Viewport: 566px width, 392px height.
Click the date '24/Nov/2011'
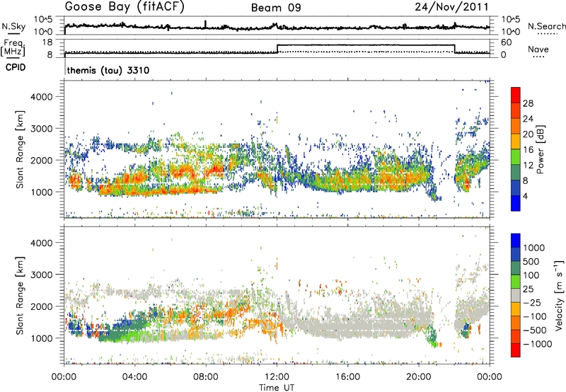point(451,7)
